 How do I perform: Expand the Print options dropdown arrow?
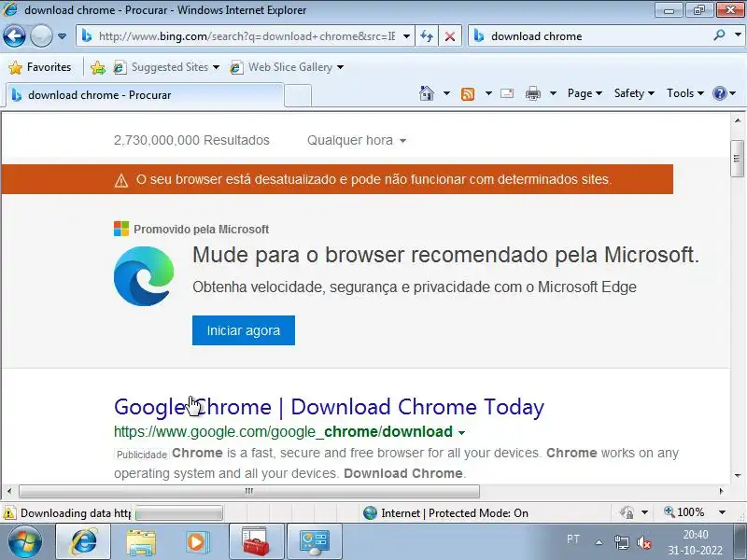click(553, 93)
